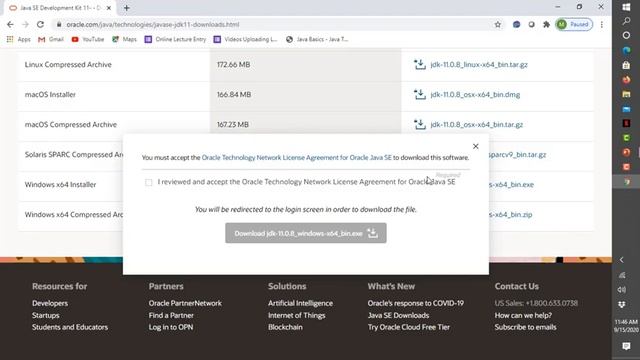Expand hidden system tray icons chevron
640x360 pixels.
pos(622,260)
